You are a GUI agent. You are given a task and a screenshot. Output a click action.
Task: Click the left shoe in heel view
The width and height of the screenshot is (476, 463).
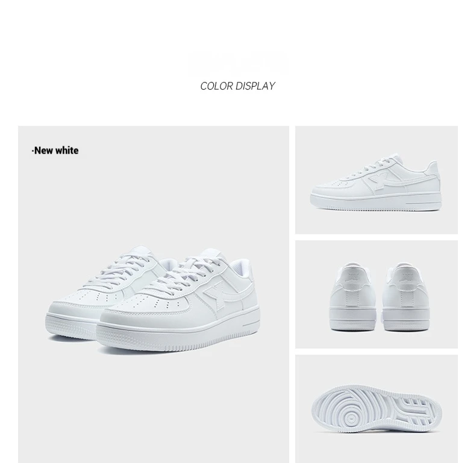(352, 296)
